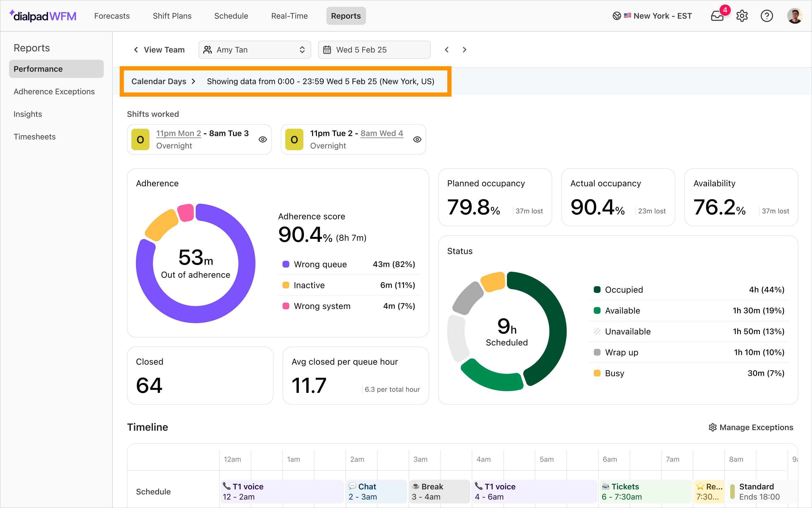Click the star icon on 7:30 block
Viewport: 812px width, 508px height.
pyautogui.click(x=700, y=486)
